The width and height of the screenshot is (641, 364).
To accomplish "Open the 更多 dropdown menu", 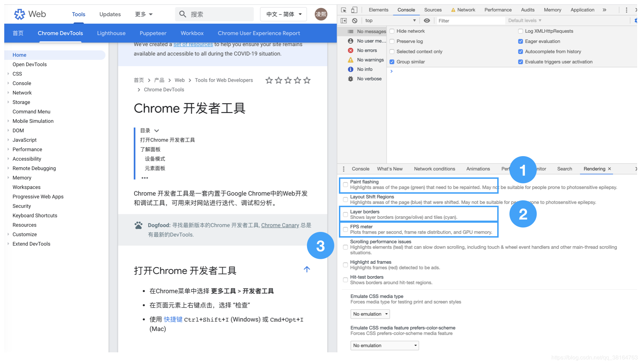I will pos(144,14).
